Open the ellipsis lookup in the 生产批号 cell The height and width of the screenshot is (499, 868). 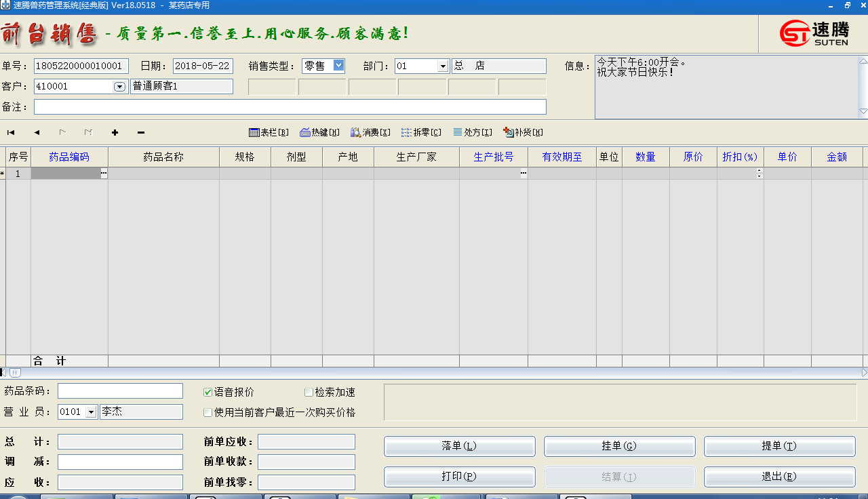[x=524, y=174]
